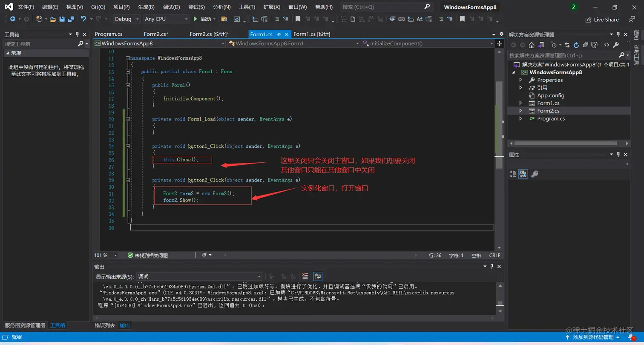Navigate backward with the back arrow icon
This screenshot has width=644, height=345.
(x=12, y=19)
